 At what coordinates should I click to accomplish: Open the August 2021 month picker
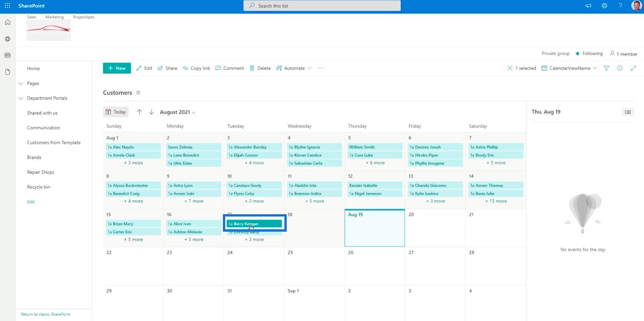[178, 112]
